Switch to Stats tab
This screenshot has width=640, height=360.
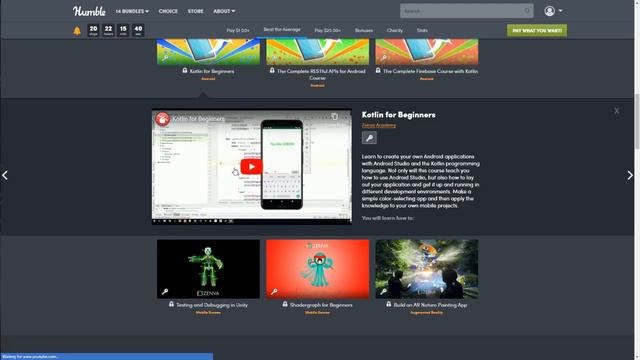422,30
